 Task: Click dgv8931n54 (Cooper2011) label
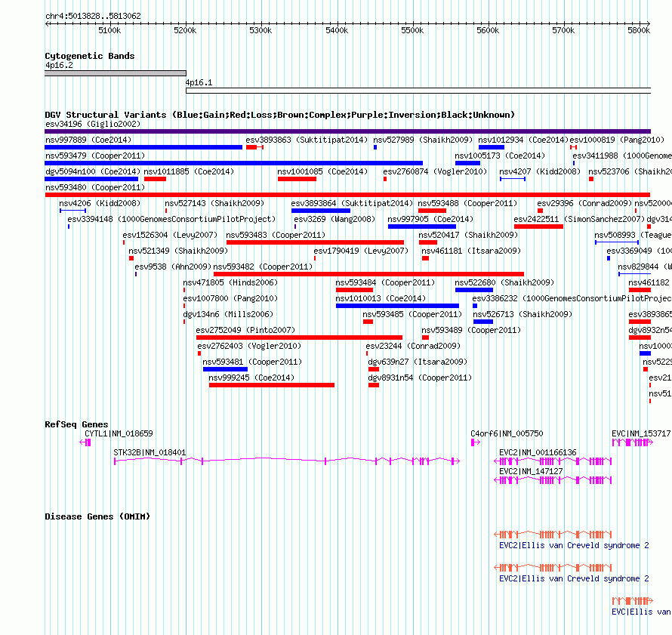point(420,378)
